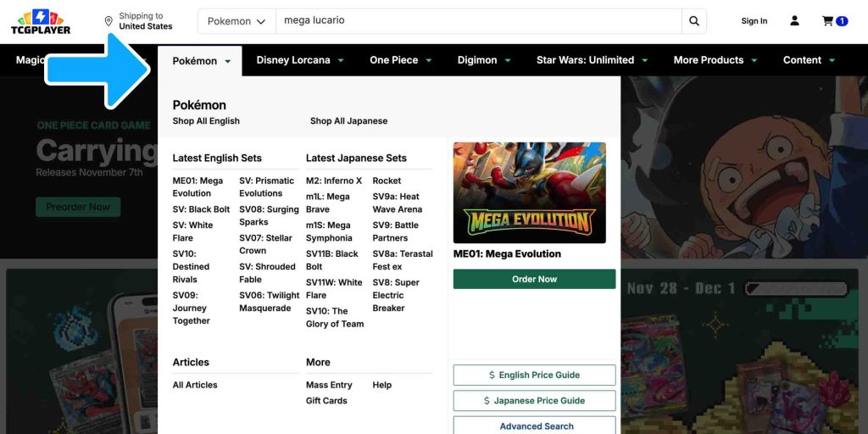The image size is (868, 434).
Task: Click the Mega Evolution promo image
Action: [529, 192]
